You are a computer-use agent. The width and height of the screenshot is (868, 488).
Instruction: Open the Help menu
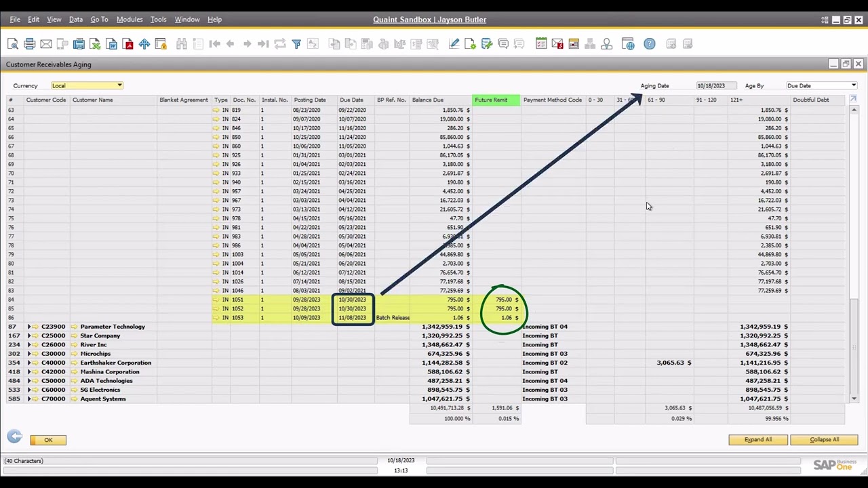point(214,20)
